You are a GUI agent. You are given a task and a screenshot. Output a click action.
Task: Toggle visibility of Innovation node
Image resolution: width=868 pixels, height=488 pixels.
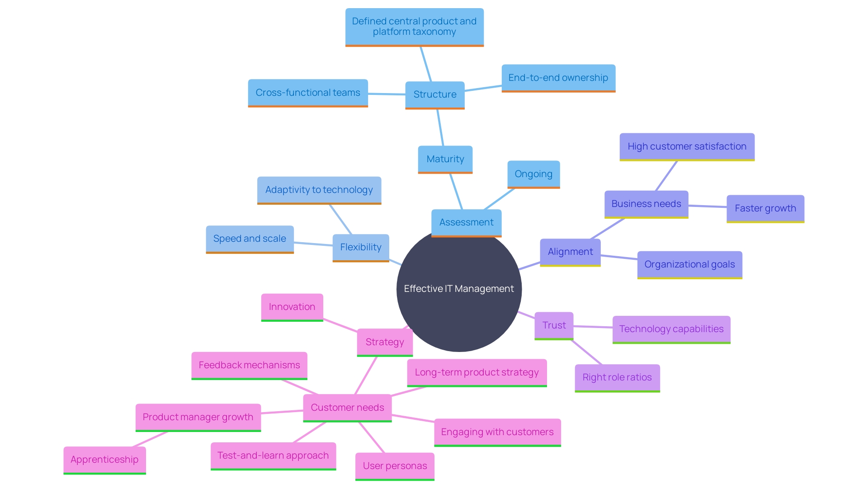291,305
